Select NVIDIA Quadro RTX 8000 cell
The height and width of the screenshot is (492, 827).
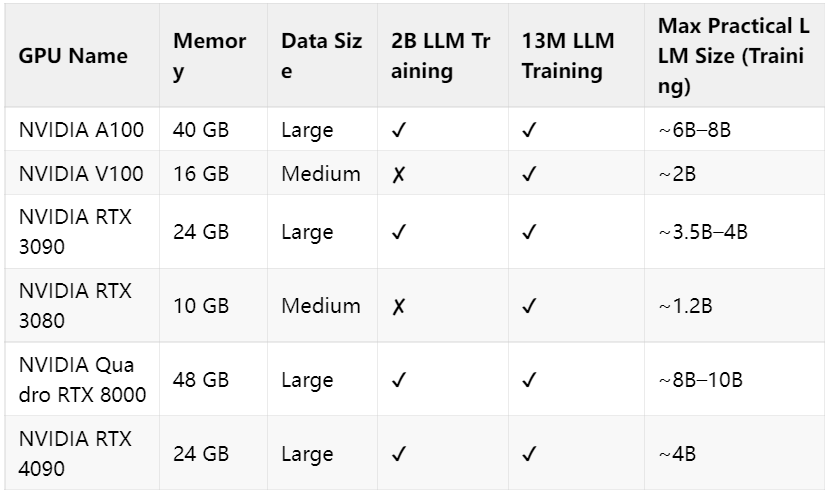point(82,380)
